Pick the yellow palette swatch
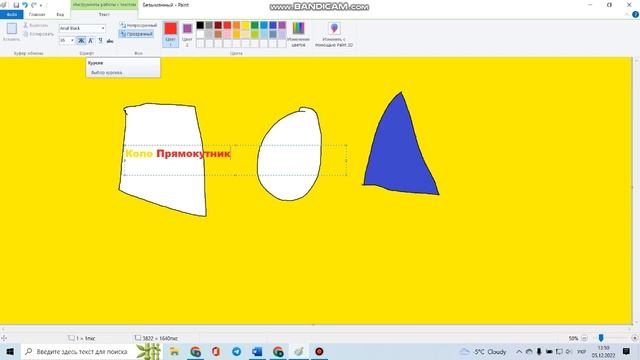Screen dimensions: 640x360 pyautogui.click(x=245, y=25)
